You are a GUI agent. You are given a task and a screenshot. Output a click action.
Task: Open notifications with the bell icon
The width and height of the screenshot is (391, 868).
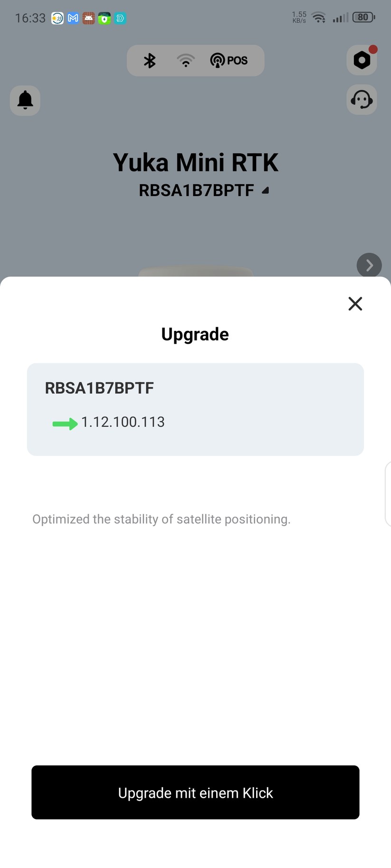point(25,100)
